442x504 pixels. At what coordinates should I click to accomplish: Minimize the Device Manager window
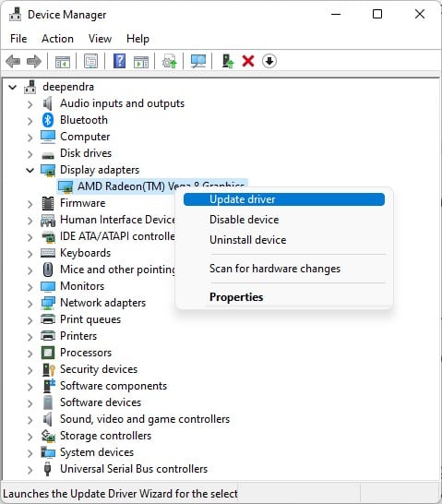[336, 14]
